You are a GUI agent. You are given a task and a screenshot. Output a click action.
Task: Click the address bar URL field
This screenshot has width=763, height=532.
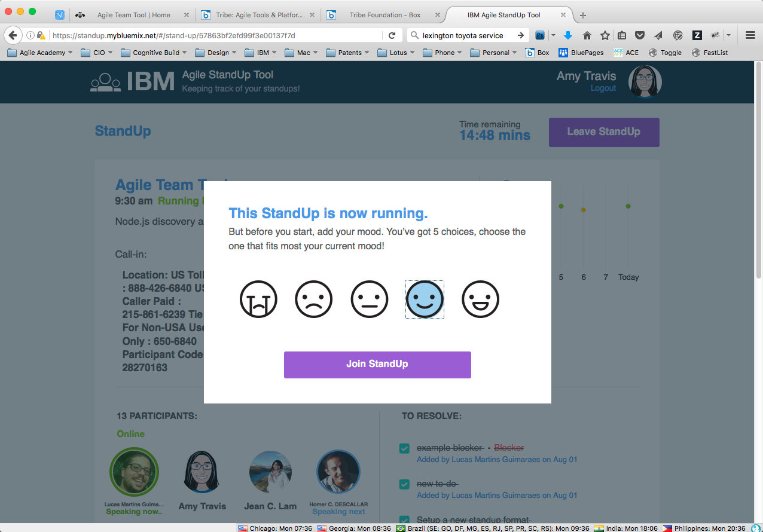(215, 35)
